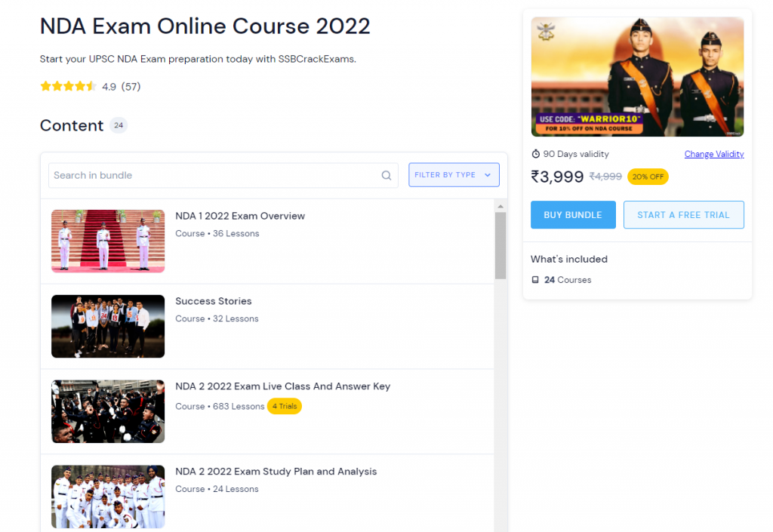
Task: Click the NDA Exam Online Course 2022 title
Action: (205, 26)
